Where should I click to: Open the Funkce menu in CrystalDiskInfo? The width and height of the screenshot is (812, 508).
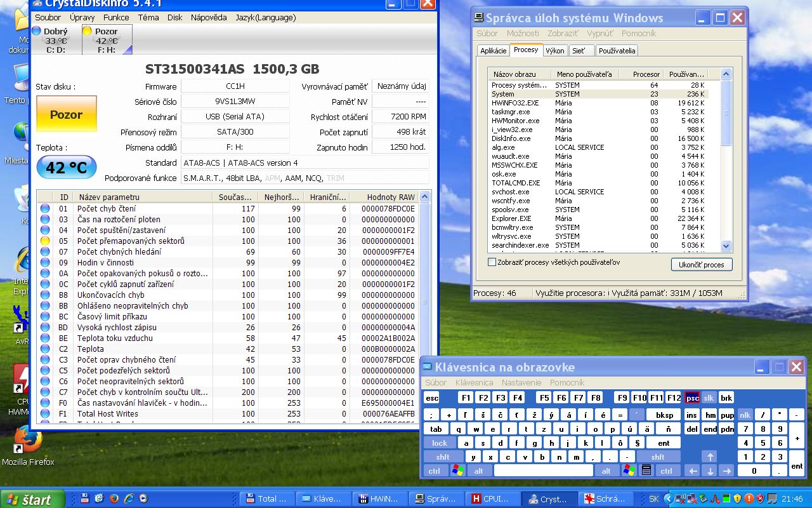[x=116, y=17]
